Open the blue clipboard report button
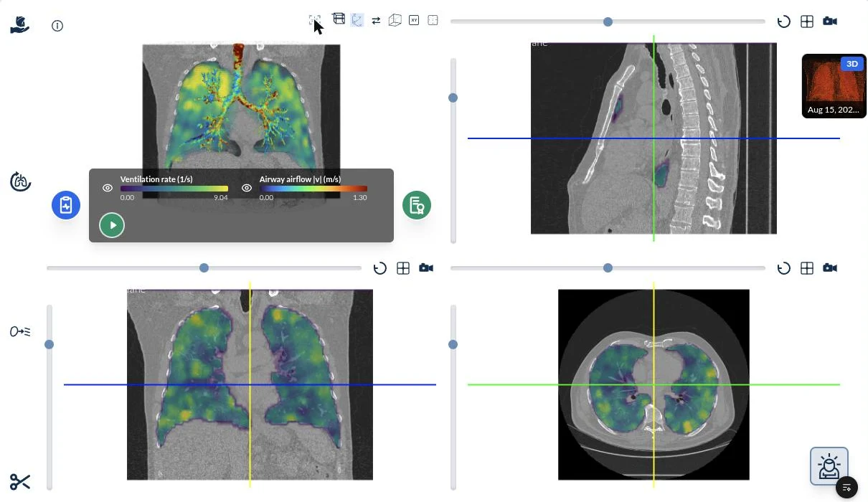 [66, 205]
